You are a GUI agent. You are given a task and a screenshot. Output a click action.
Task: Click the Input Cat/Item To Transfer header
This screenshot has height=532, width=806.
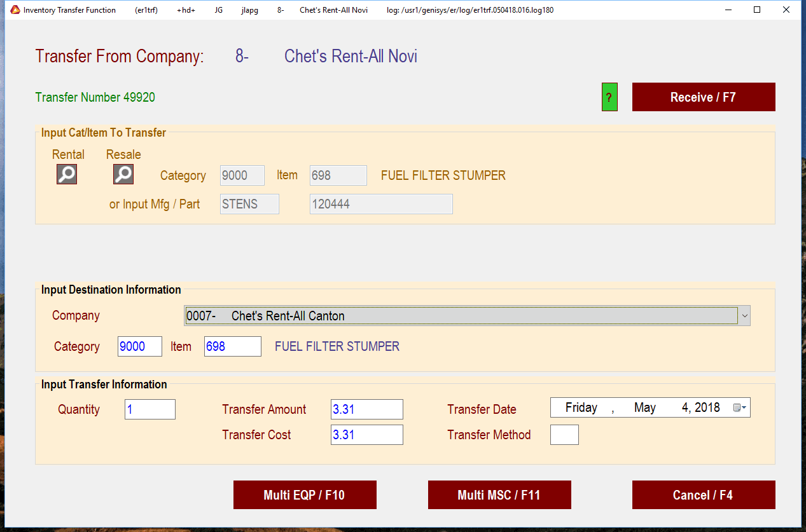coord(104,133)
